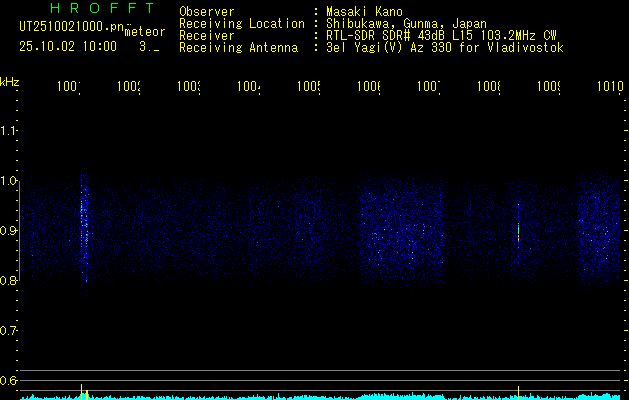Image resolution: width=629 pixels, height=400 pixels.
Task: Click the "Receiving Location" field label
Action: [x=242, y=24]
